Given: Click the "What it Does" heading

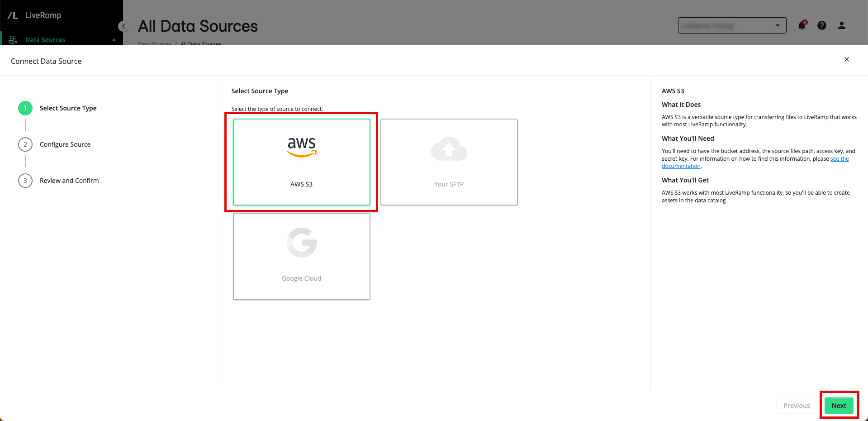Looking at the screenshot, I should (681, 105).
